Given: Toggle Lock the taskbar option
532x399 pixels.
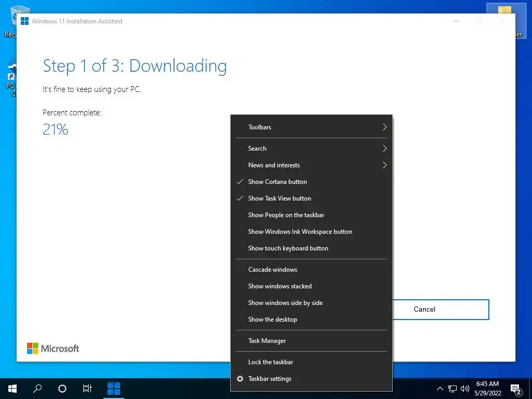Looking at the screenshot, I should tap(312, 362).
